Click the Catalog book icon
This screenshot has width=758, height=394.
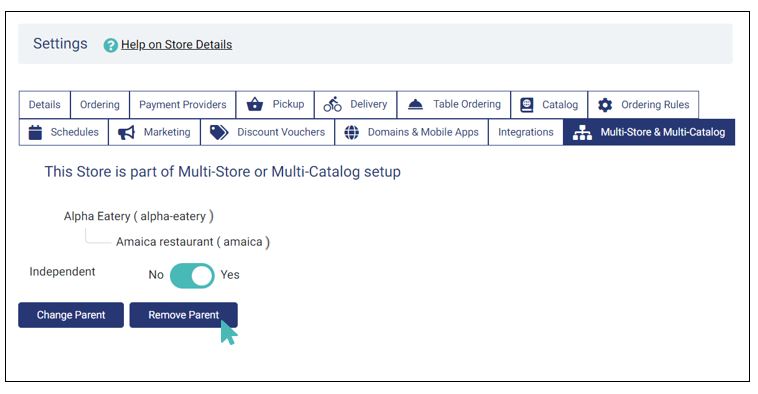pyautogui.click(x=526, y=105)
